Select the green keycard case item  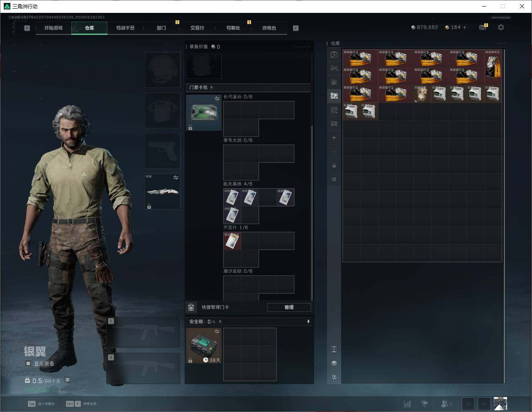(204, 113)
